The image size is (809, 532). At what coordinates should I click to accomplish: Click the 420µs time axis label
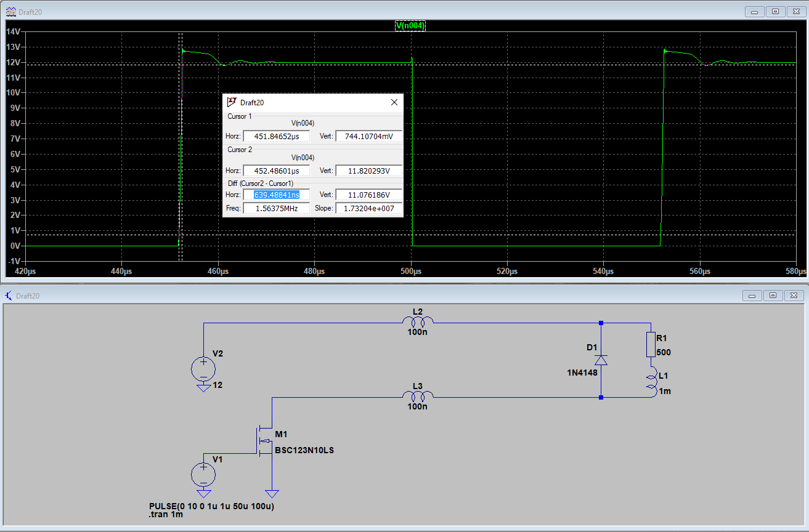(x=25, y=271)
